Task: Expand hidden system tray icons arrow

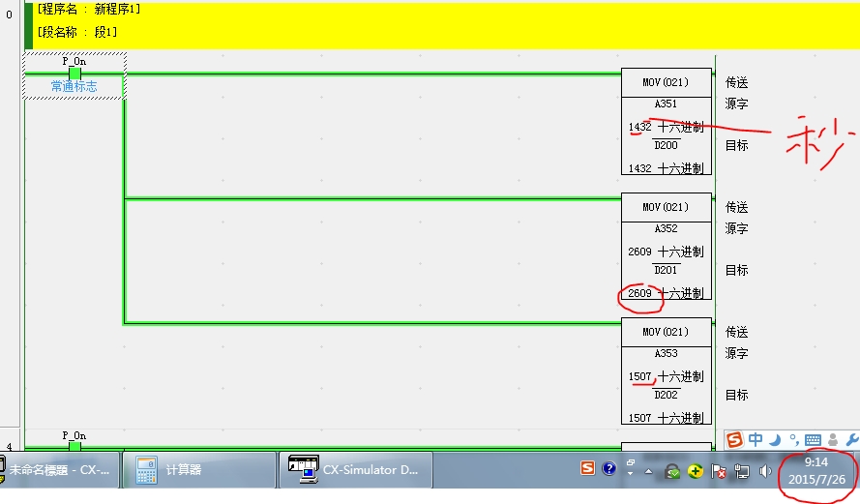Action: click(649, 471)
